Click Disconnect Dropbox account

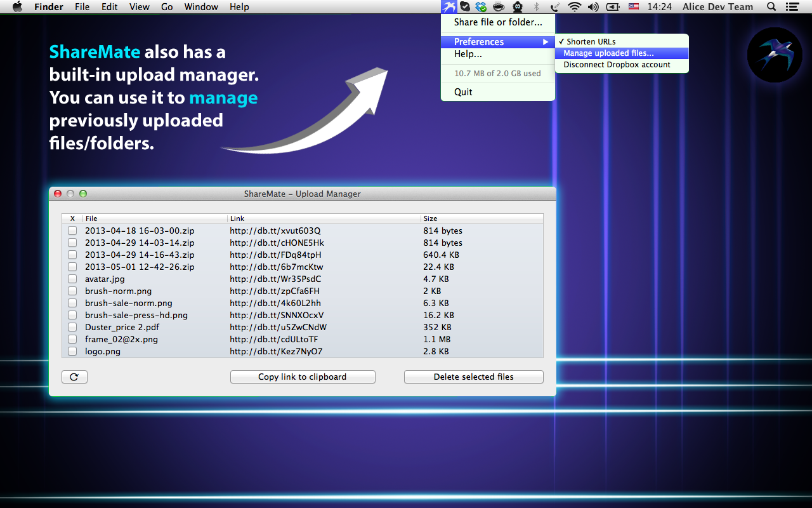(617, 65)
